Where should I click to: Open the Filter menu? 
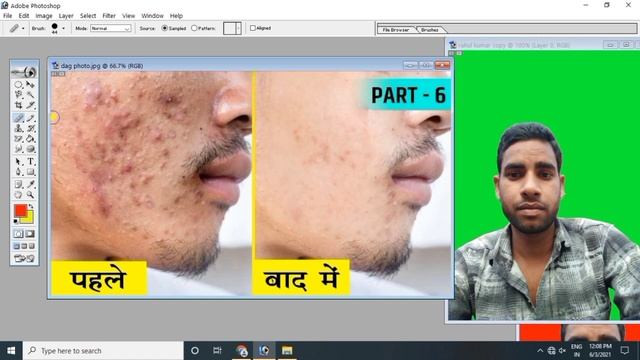point(109,16)
